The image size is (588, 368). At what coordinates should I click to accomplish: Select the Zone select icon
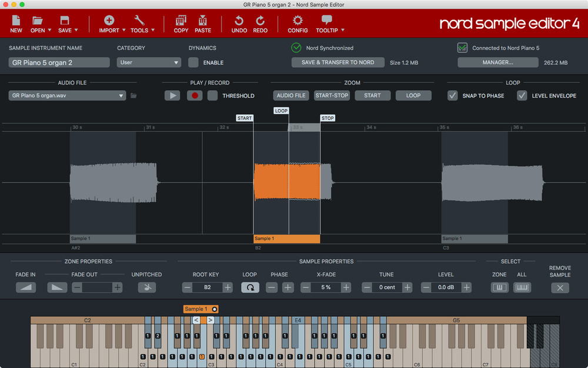pos(499,287)
